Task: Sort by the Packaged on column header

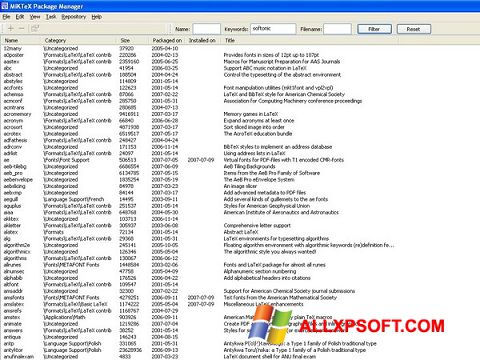Action: point(167,40)
